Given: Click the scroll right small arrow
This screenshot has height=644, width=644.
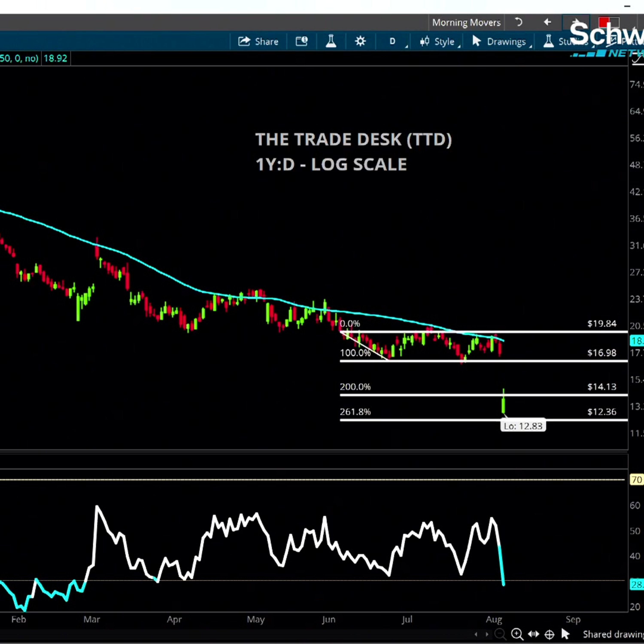Looking at the screenshot, I should [487, 634].
